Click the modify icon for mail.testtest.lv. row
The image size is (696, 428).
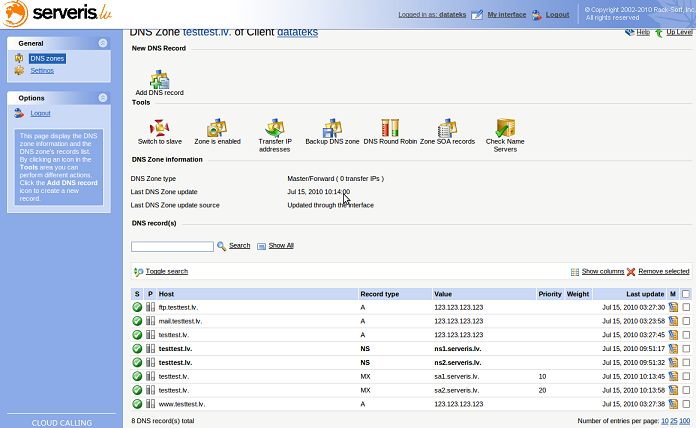tap(673, 321)
